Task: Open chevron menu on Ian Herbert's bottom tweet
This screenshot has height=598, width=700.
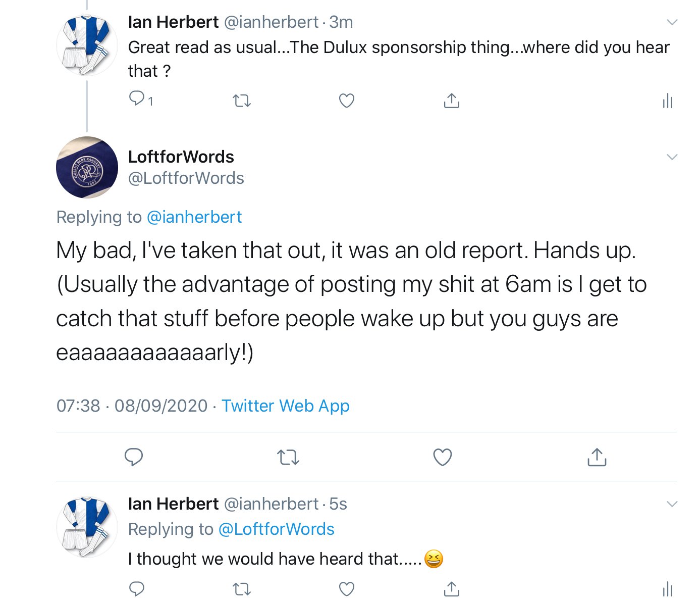Action: tap(672, 504)
